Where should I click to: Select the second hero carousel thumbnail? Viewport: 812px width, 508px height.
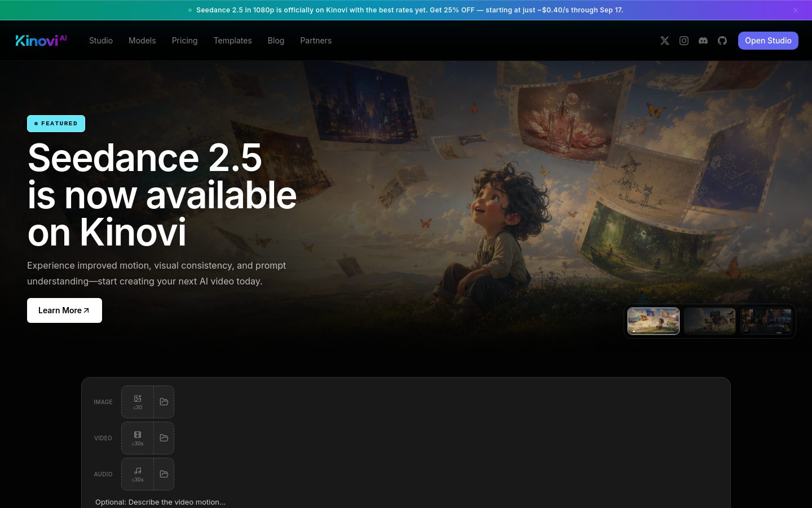pos(710,321)
